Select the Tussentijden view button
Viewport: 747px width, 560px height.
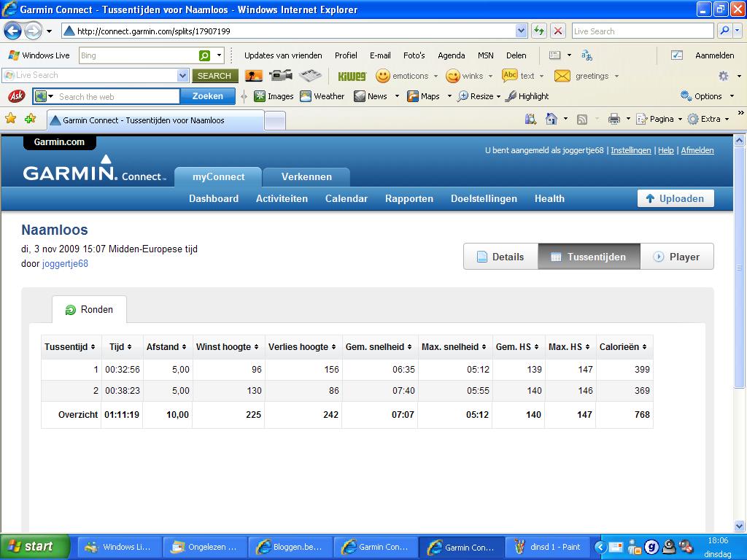click(589, 257)
